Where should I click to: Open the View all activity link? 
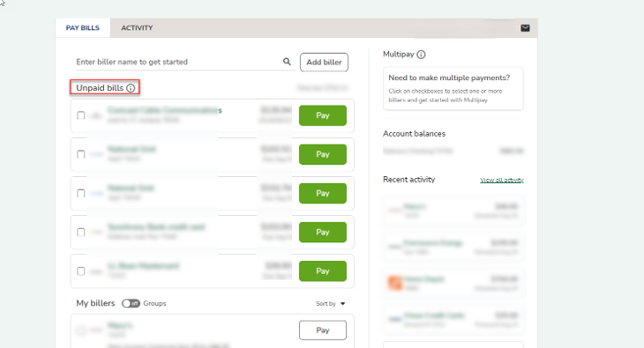(x=502, y=180)
